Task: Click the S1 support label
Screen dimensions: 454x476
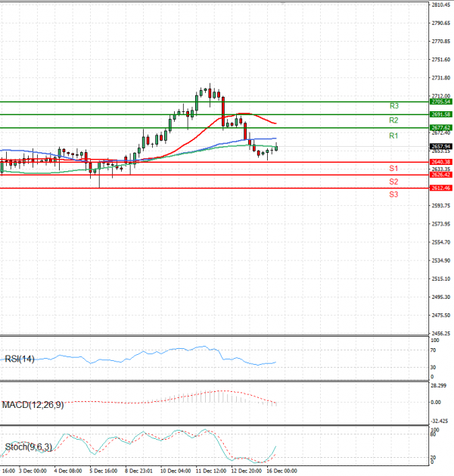Action: tap(393, 168)
